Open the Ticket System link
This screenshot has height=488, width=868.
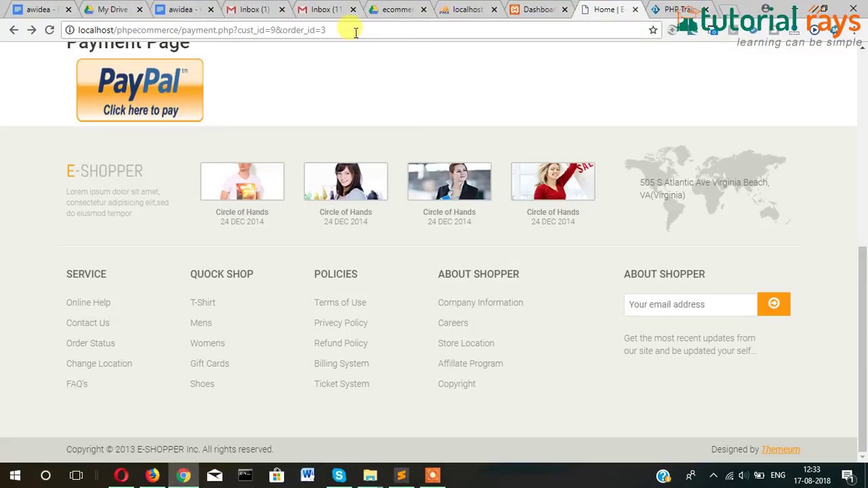coord(341,384)
